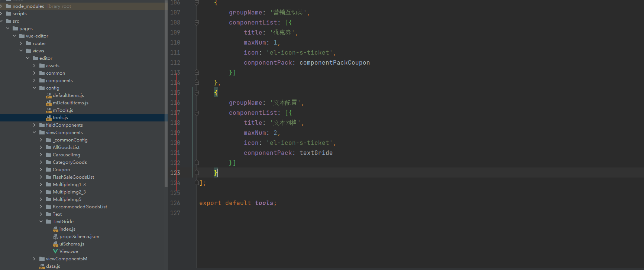
Task: Click the vue-editor folder icon
Action: 22,36
